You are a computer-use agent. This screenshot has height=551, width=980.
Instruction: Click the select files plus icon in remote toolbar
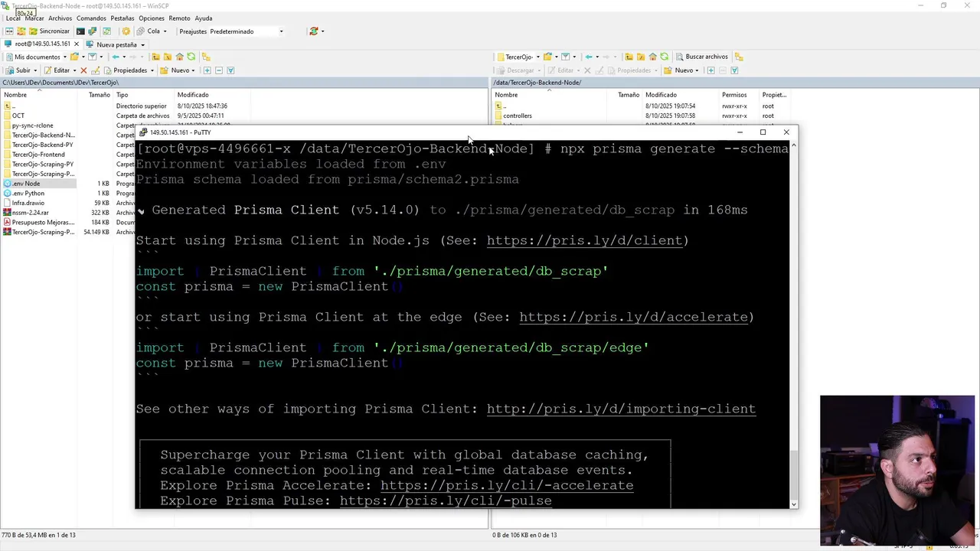tap(710, 70)
